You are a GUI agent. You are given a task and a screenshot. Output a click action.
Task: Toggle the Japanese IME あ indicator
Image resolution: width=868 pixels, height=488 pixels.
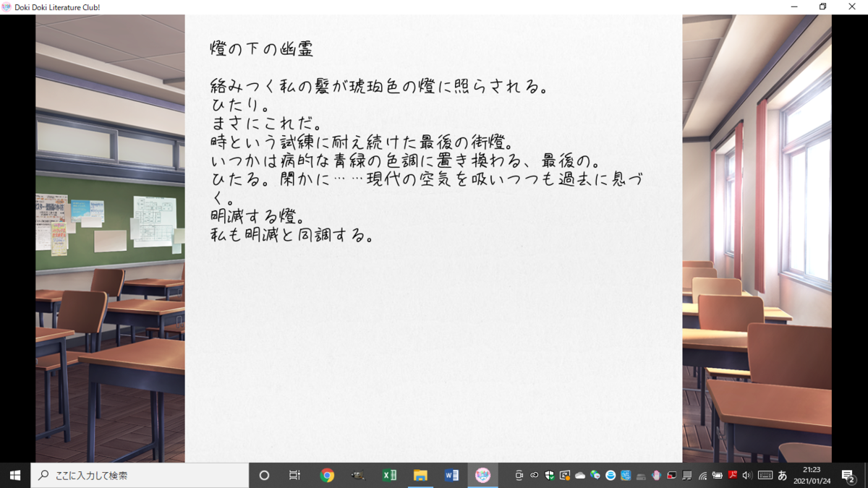[782, 475]
